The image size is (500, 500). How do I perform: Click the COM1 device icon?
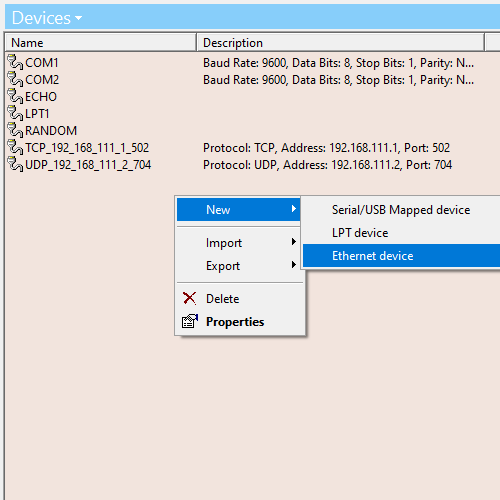click(x=15, y=62)
